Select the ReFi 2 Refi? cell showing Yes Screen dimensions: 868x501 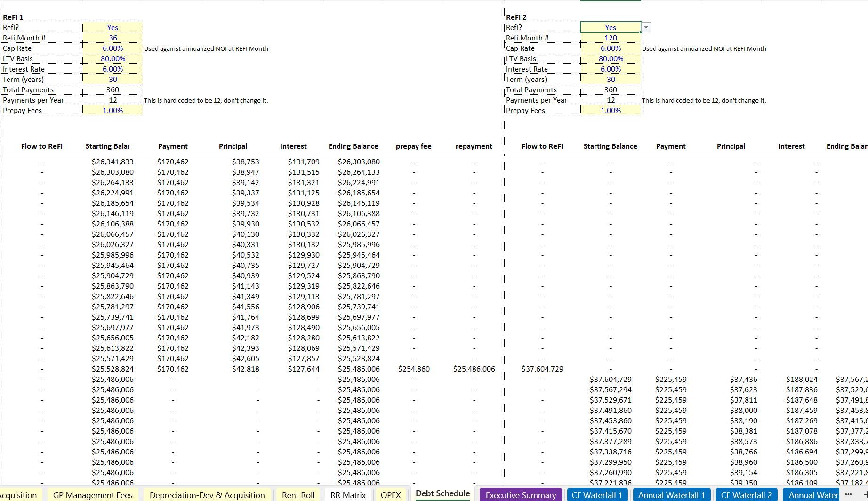(x=611, y=27)
